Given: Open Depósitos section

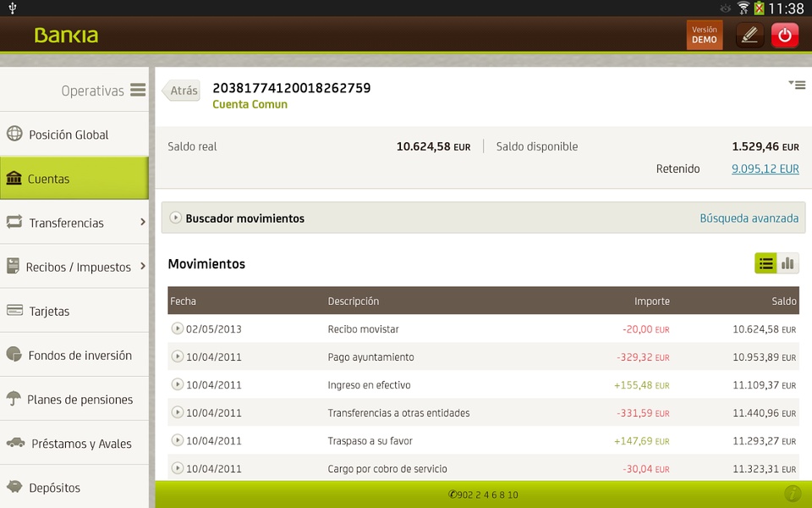Looking at the screenshot, I should coord(74,487).
